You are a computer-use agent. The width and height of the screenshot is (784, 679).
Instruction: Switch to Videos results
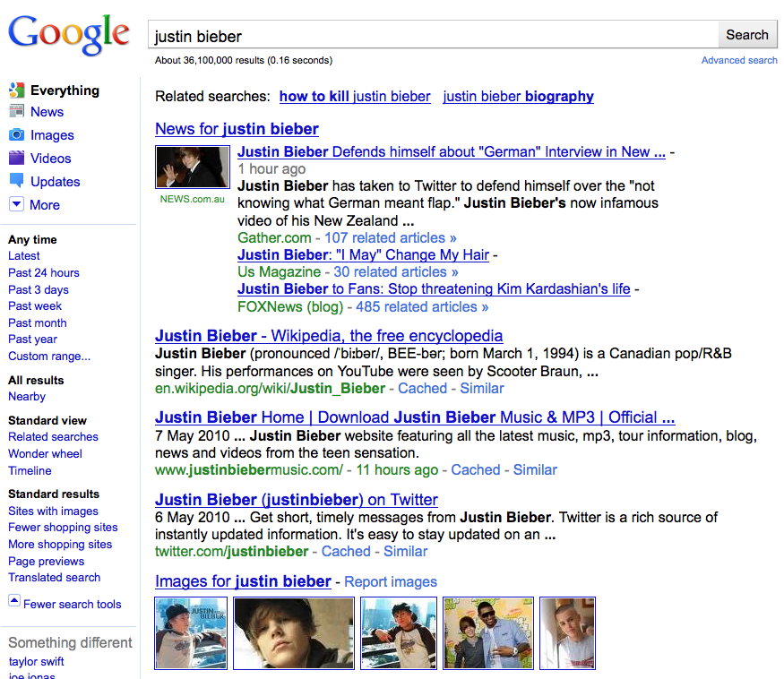(x=50, y=159)
